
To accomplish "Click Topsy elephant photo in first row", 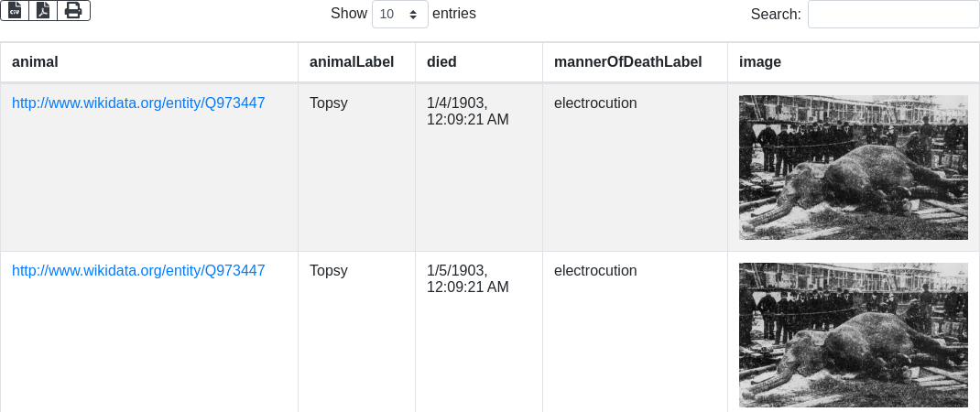I will pyautogui.click(x=853, y=168).
